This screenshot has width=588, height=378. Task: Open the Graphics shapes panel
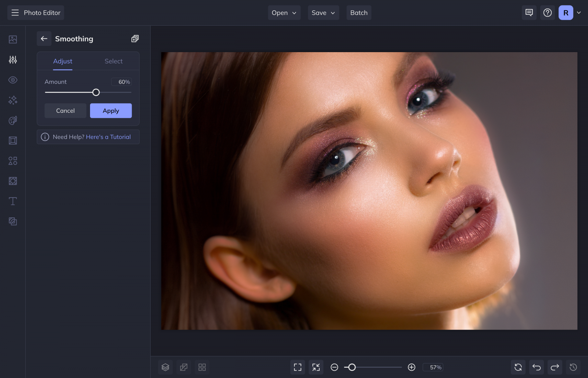(13, 161)
